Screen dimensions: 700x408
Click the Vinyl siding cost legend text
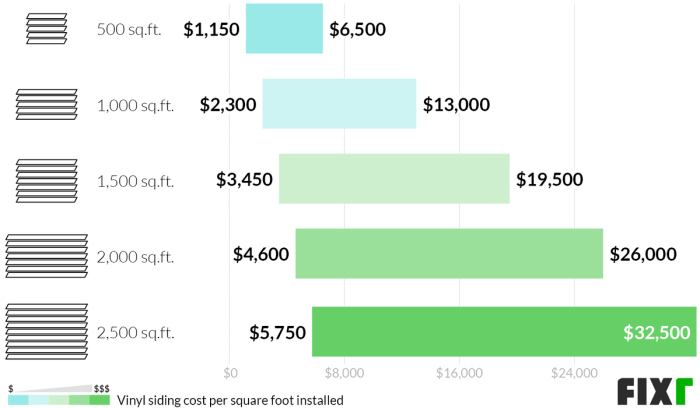pyautogui.click(x=230, y=400)
